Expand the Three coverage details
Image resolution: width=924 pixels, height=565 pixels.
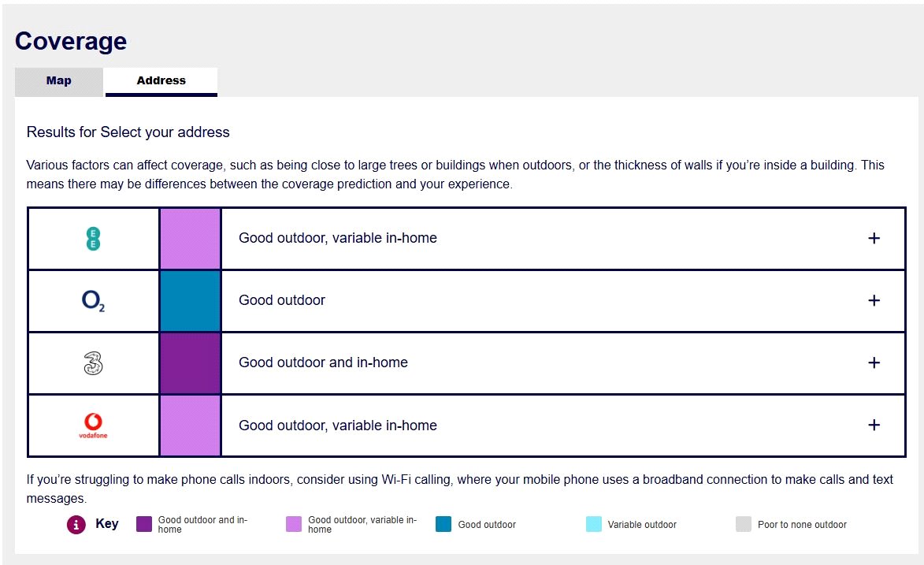(x=873, y=362)
